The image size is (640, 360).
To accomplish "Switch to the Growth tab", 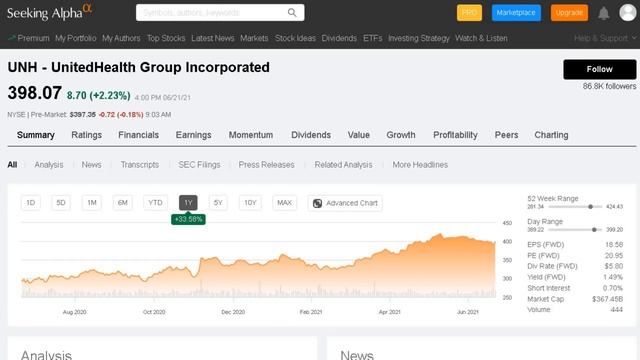I will coord(401,135).
